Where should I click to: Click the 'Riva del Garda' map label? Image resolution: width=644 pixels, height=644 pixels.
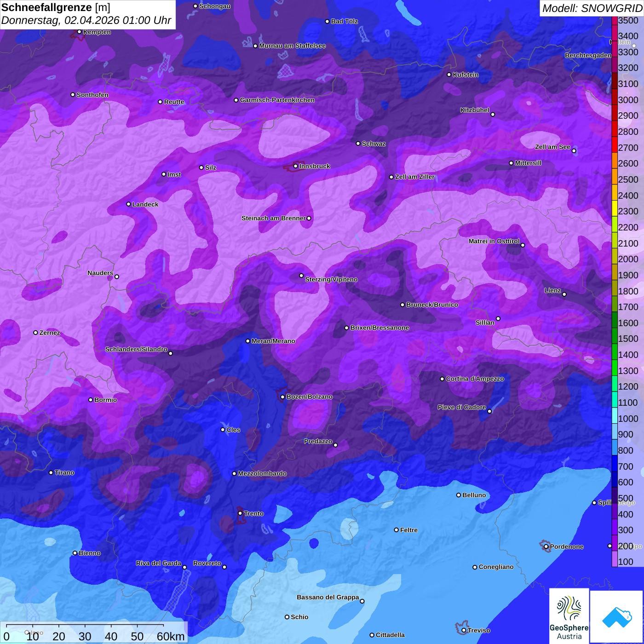click(159, 563)
